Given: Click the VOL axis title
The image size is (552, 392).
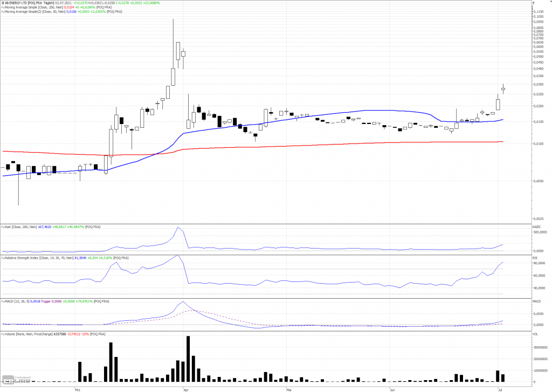Looking at the screenshot, I should tap(535, 334).
